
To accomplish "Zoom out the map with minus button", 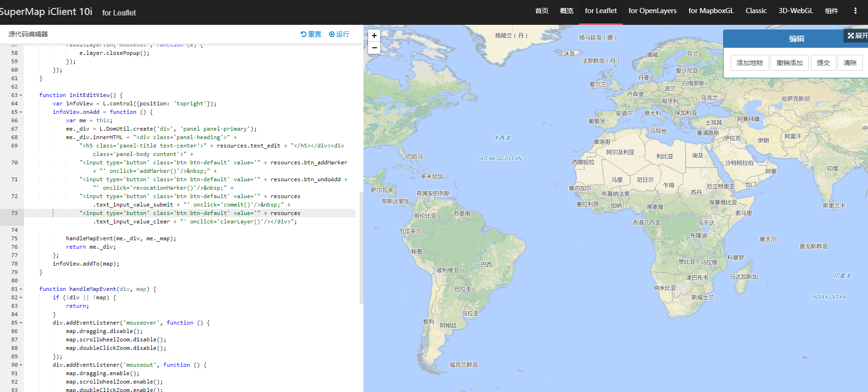I will pyautogui.click(x=374, y=48).
